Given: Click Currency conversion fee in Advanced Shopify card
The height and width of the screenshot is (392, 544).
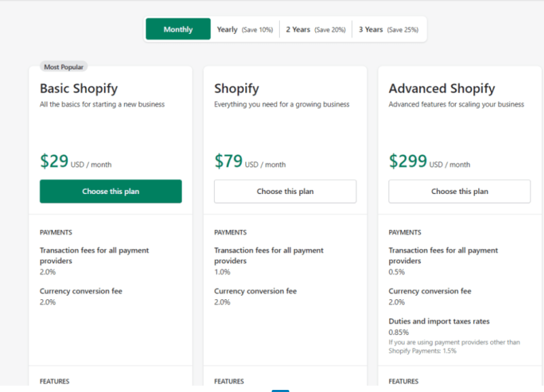Looking at the screenshot, I should coord(430,291).
